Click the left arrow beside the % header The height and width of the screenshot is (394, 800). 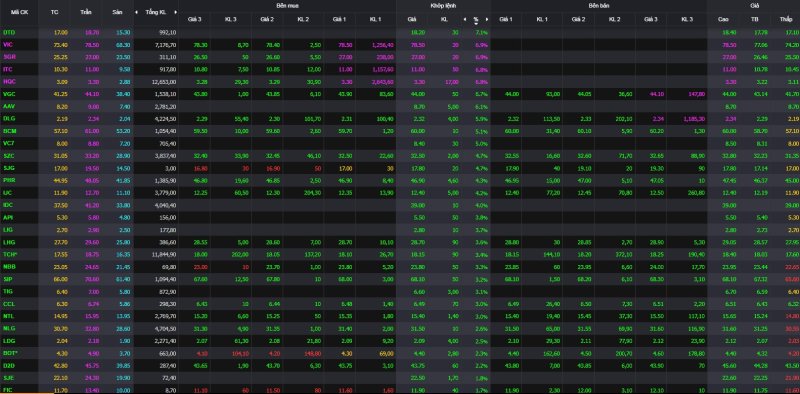pyautogui.click(x=465, y=19)
